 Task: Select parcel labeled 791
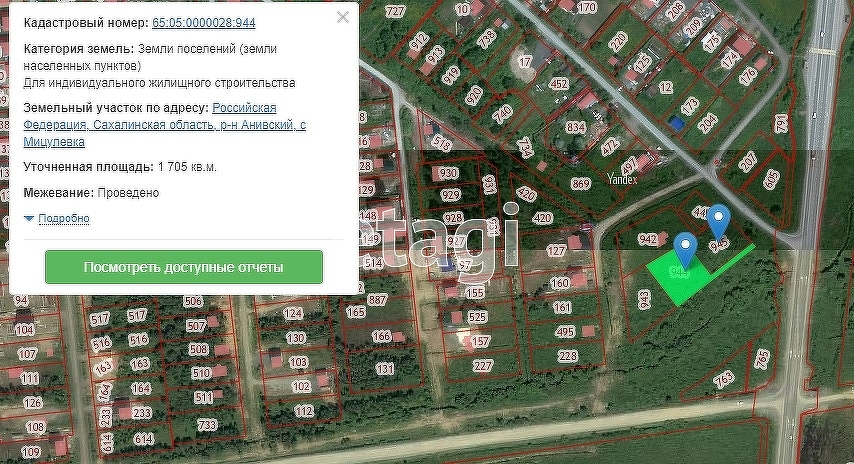780,124
